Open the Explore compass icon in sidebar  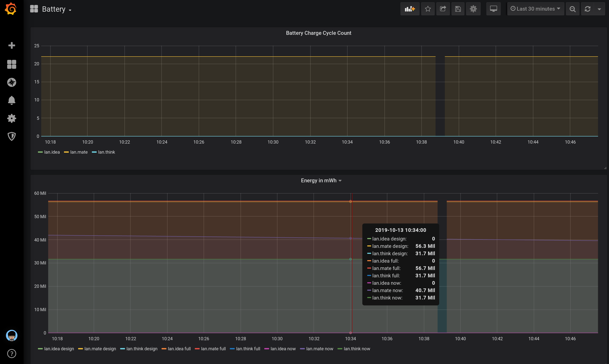point(11,82)
